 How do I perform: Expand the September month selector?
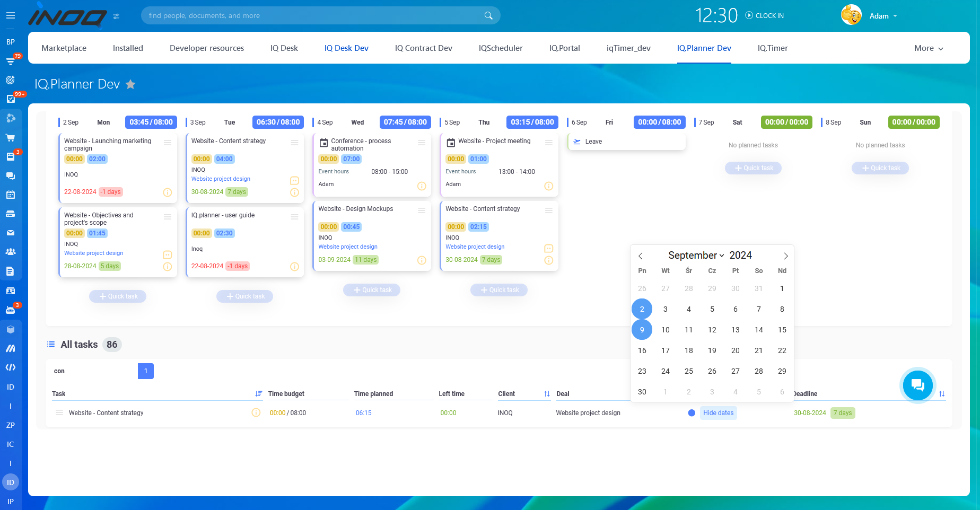click(x=695, y=255)
